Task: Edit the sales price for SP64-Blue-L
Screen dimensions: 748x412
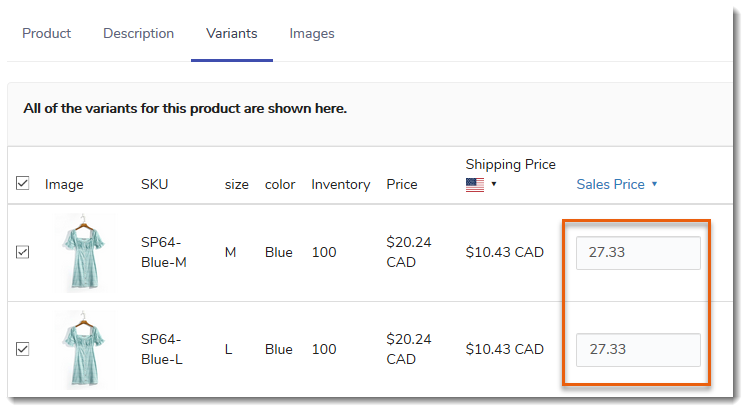Action: [x=638, y=350]
